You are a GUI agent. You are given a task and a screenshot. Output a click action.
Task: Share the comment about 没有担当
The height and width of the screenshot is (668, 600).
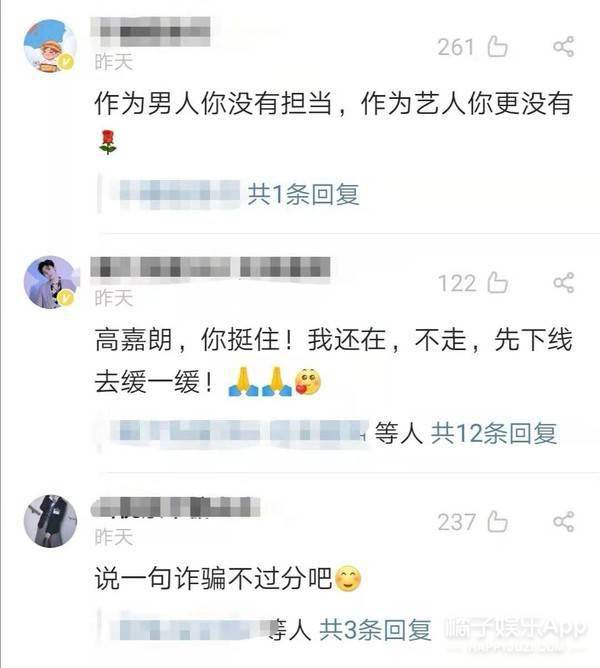point(564,46)
